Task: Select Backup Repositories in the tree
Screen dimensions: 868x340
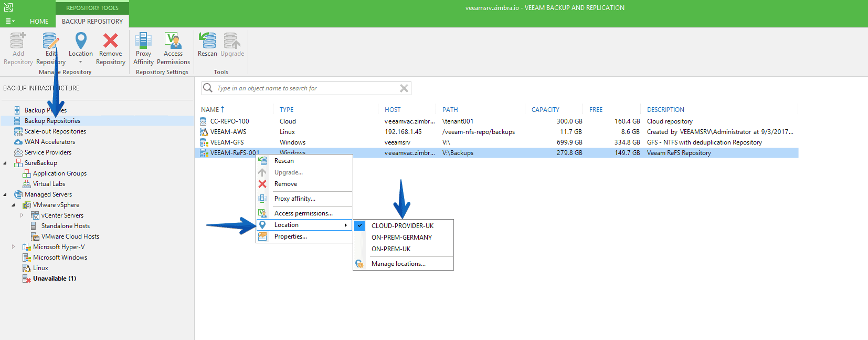Action: pyautogui.click(x=52, y=121)
